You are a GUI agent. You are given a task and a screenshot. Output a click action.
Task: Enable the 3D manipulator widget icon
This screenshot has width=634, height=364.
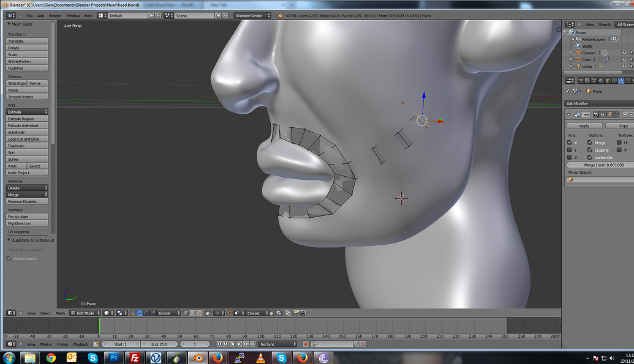pyautogui.click(x=132, y=313)
